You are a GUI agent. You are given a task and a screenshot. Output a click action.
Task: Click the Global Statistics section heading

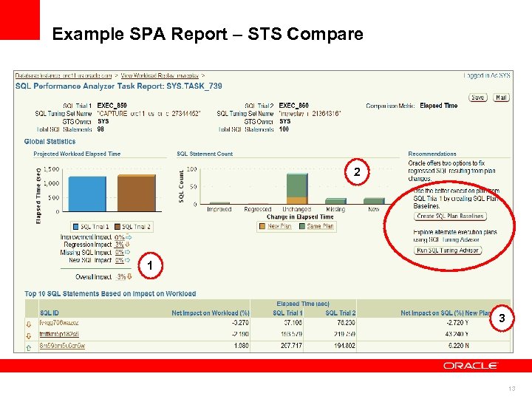point(50,141)
